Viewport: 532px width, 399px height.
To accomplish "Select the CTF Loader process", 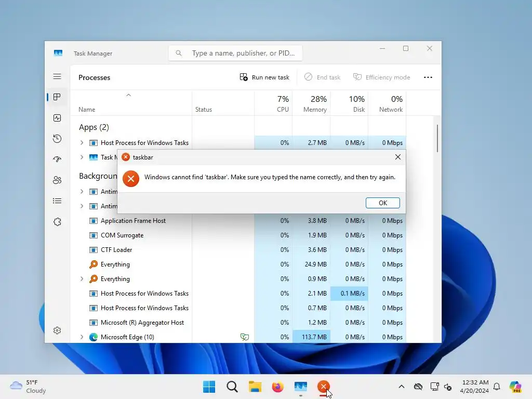I will [x=237, y=250].
